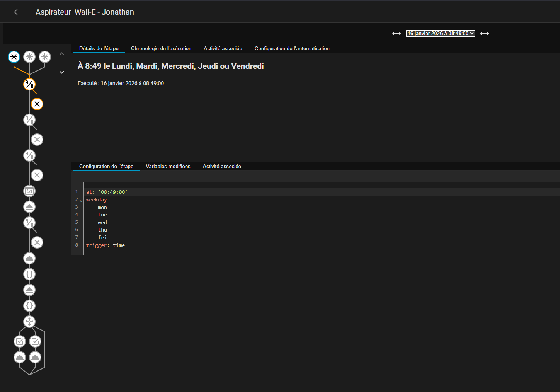Viewport: 560px width, 392px height.
Task: Click the orange-highlighted A/B choose node
Action: (x=29, y=84)
